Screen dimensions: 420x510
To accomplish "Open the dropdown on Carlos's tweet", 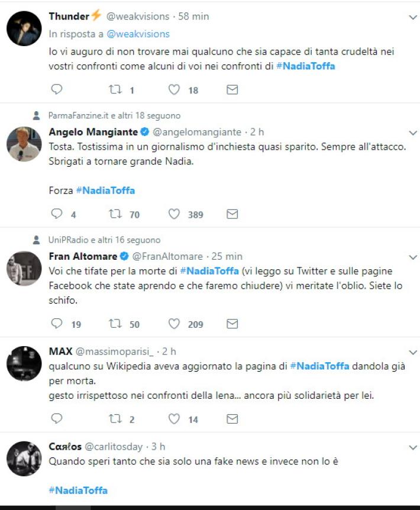I will 413,447.
